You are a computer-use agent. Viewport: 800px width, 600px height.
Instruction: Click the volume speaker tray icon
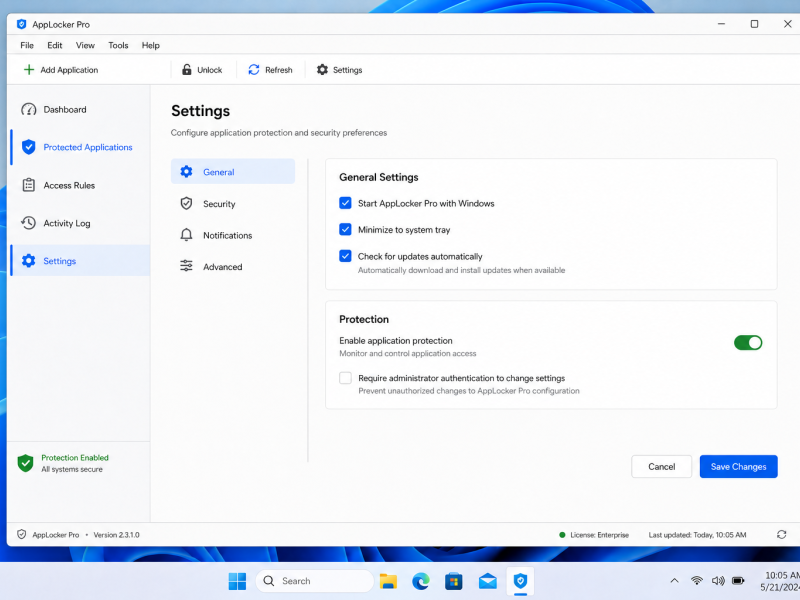pos(718,581)
